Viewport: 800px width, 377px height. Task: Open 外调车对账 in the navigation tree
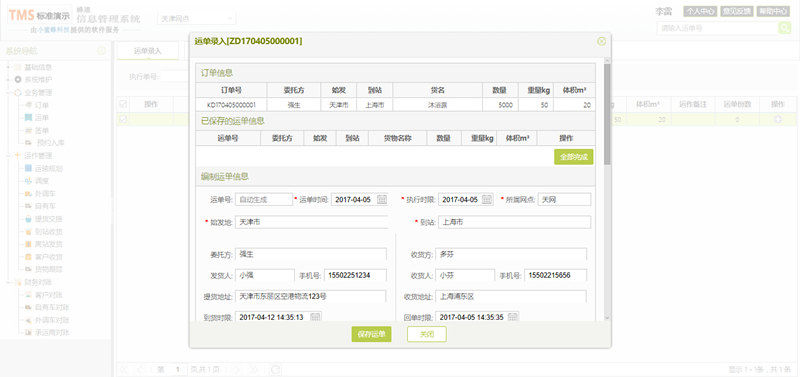click(x=52, y=320)
